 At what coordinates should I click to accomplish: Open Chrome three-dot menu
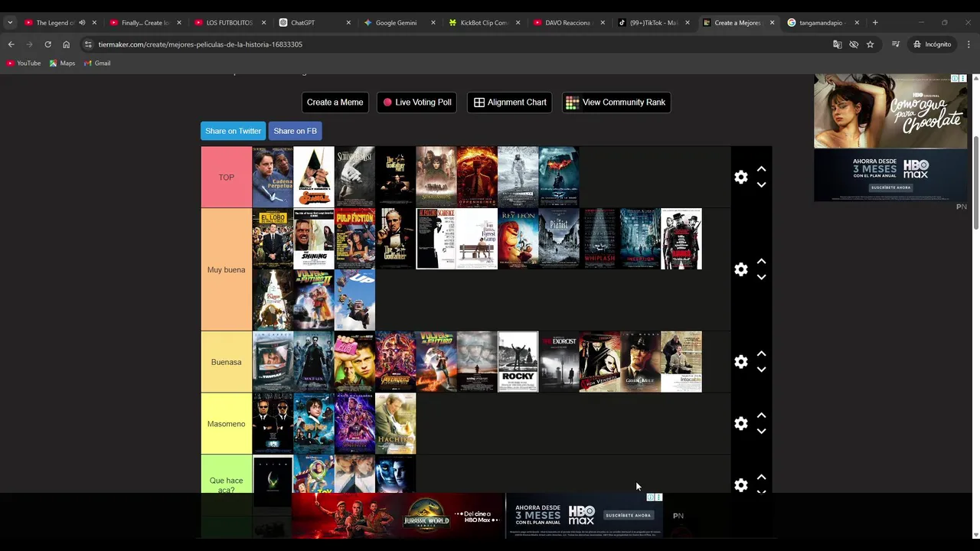969,44
